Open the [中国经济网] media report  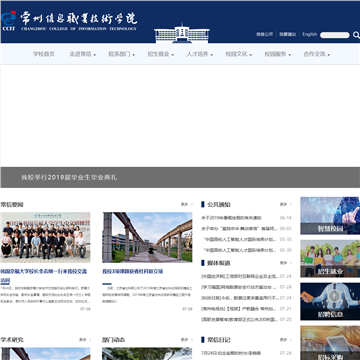tap(239, 276)
